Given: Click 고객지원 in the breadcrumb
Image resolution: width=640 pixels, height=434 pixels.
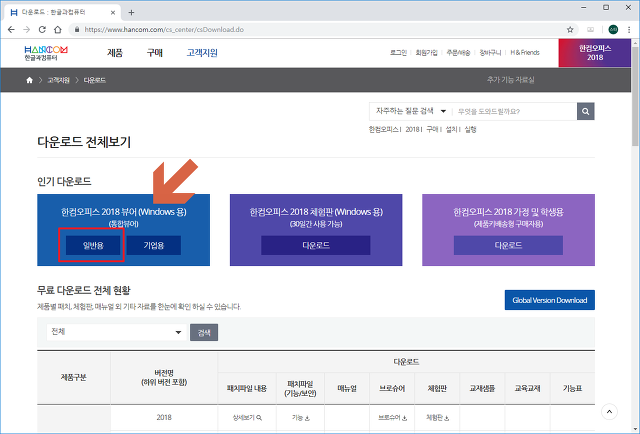Looking at the screenshot, I should [58, 80].
